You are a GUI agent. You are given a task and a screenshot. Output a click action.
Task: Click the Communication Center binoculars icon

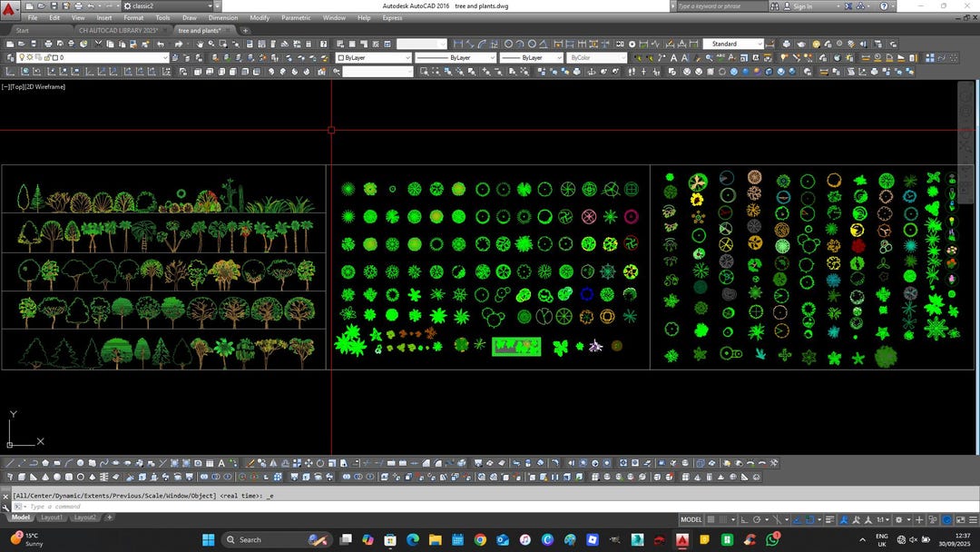(x=775, y=5)
